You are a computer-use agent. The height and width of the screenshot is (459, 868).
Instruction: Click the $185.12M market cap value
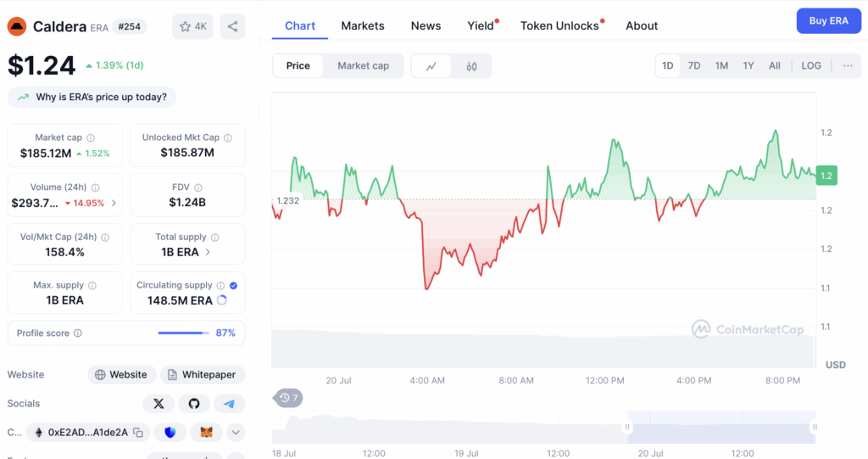(46, 154)
